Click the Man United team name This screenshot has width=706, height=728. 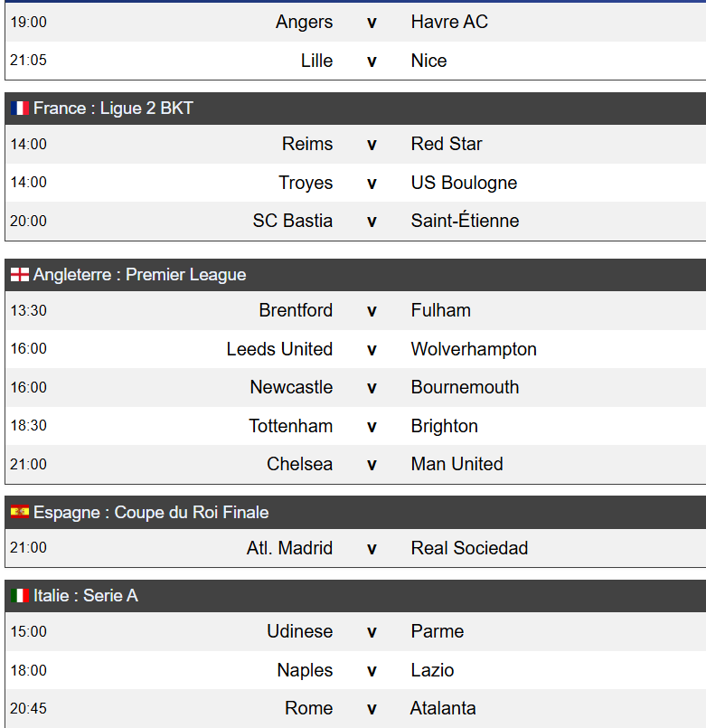click(457, 464)
